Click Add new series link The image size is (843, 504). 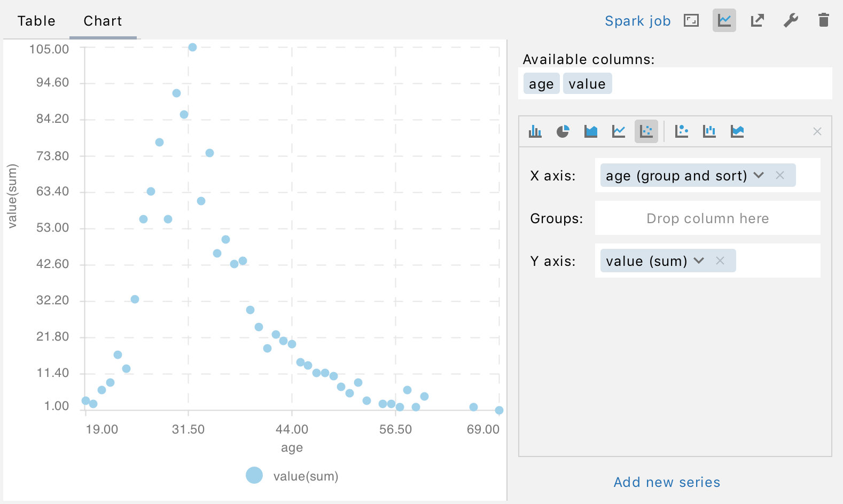coord(667,482)
